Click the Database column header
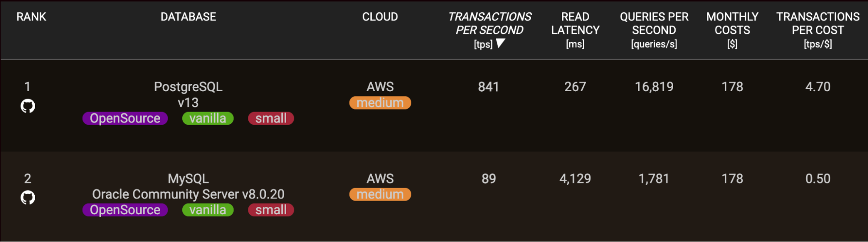Screen dimensions: 868x242 [x=188, y=17]
